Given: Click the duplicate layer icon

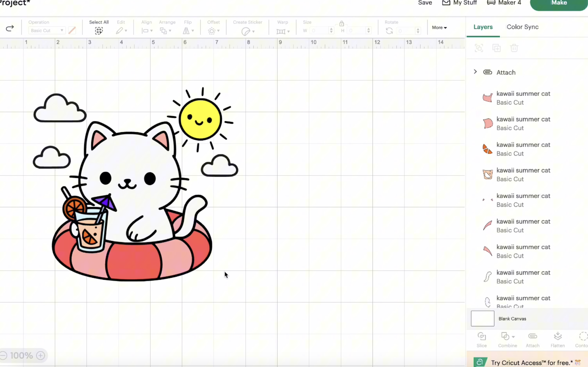Looking at the screenshot, I should (x=496, y=48).
